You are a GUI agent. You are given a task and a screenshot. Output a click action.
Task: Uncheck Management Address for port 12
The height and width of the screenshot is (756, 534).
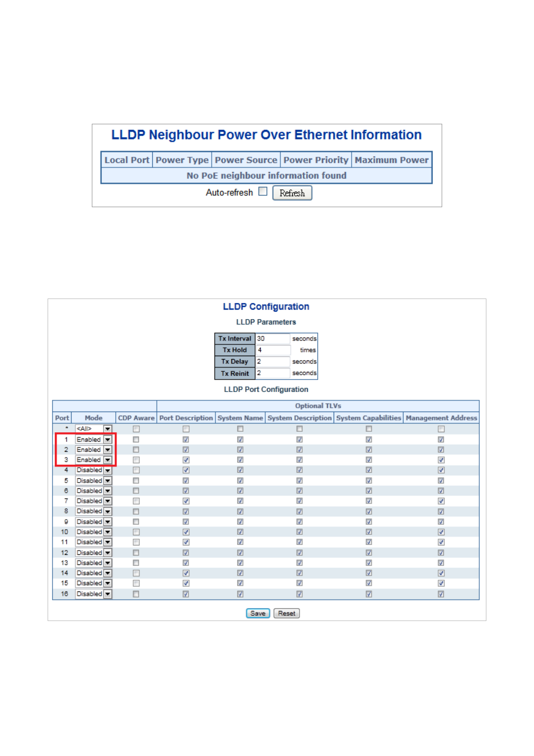[441, 553]
